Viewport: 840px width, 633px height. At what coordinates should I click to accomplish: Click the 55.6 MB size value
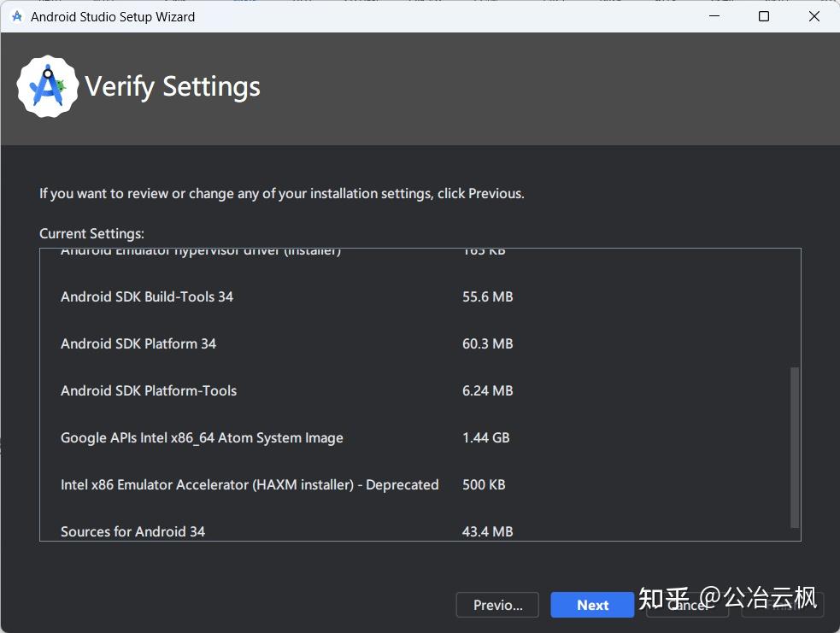point(487,296)
